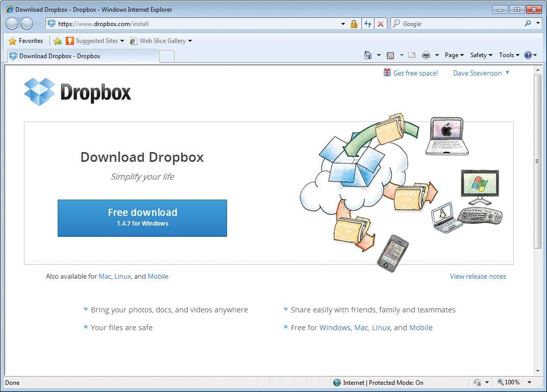Click the gift icon beside Get free space
The image size is (547, 392).
[388, 72]
